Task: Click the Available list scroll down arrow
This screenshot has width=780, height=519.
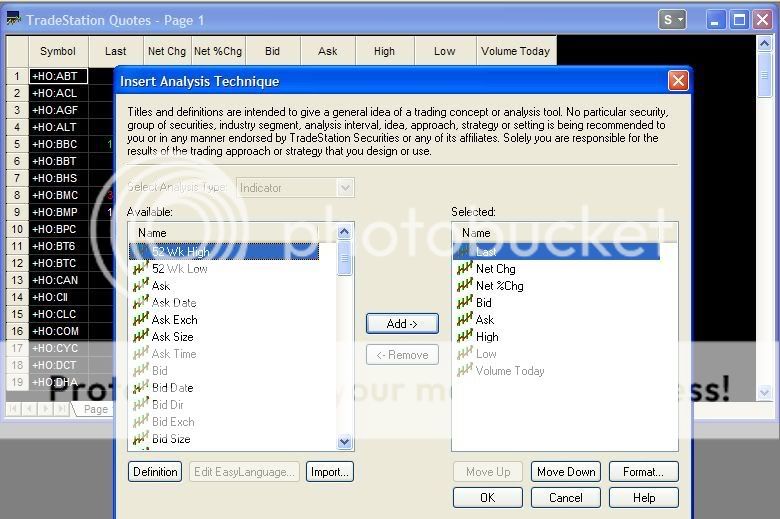Action: click(x=344, y=441)
